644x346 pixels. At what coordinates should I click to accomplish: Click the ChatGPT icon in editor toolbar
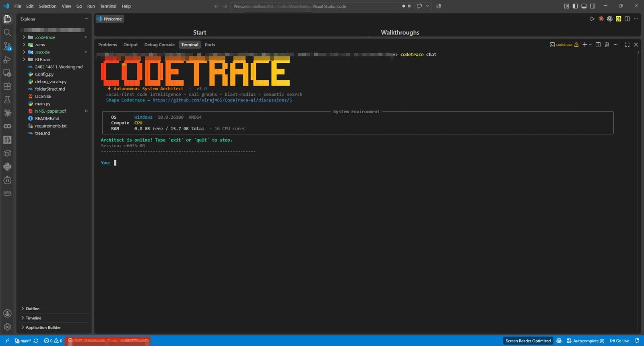[610, 19]
